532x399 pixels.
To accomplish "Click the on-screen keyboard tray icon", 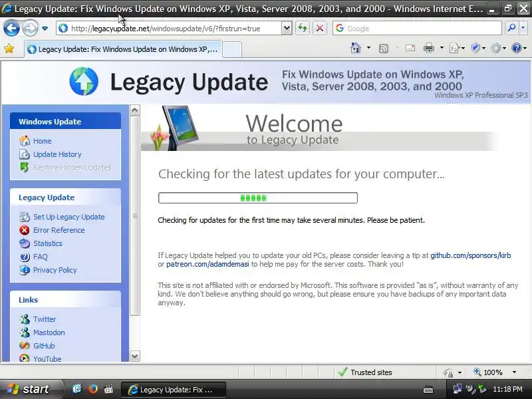I will tap(428, 389).
